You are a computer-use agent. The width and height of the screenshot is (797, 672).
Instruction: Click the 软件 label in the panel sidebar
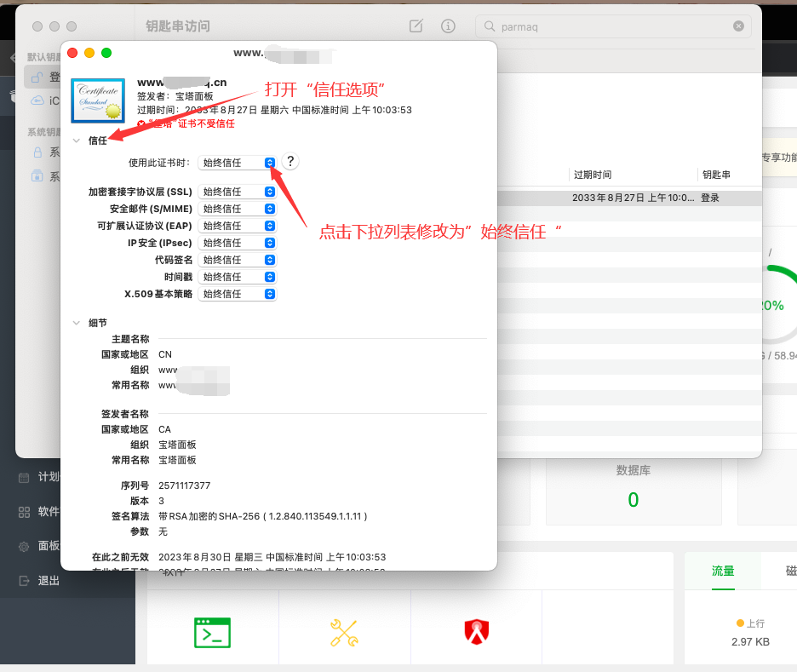point(49,511)
